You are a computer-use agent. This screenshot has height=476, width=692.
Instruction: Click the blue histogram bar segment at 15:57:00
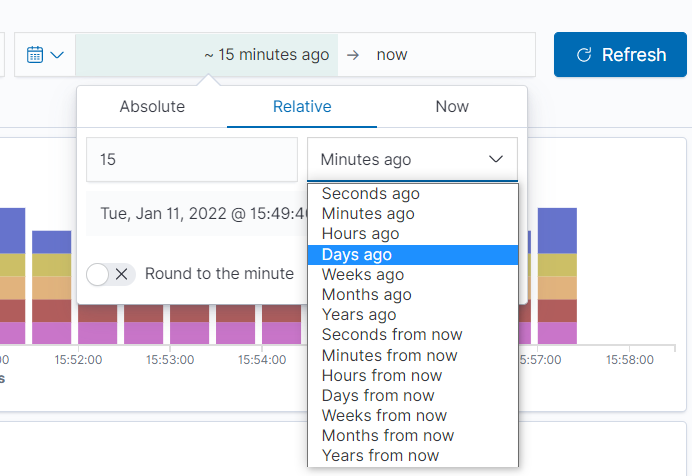(557, 229)
